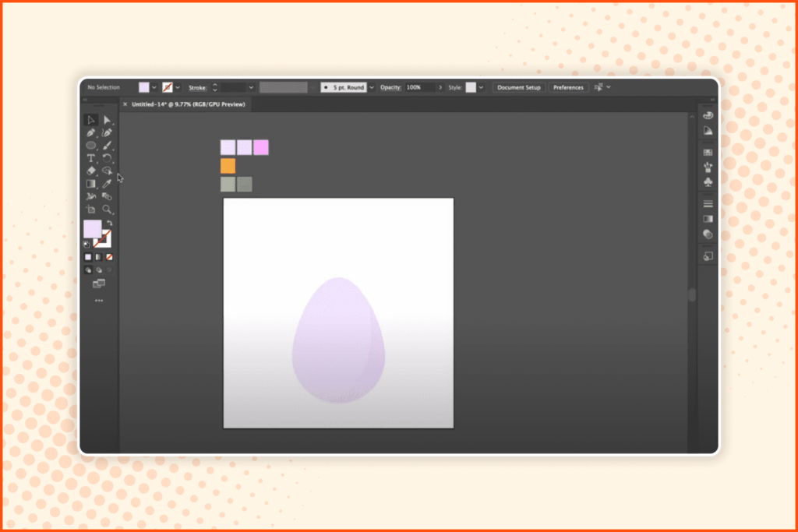Select the Eraser tool

[x=91, y=171]
